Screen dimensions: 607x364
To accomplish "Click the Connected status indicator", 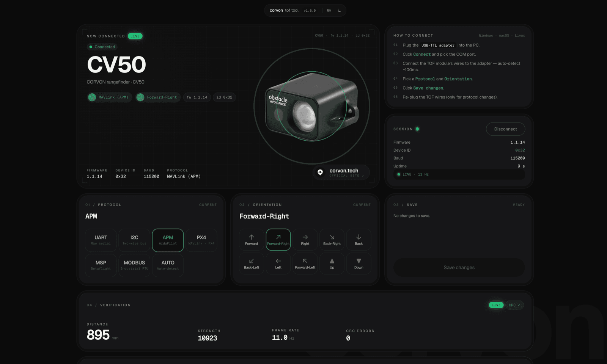I will (x=102, y=47).
